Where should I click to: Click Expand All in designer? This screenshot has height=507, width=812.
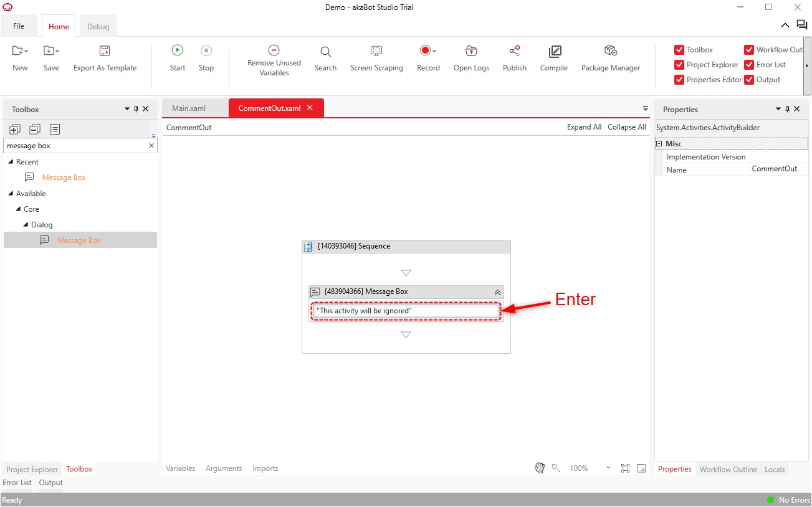click(x=584, y=127)
